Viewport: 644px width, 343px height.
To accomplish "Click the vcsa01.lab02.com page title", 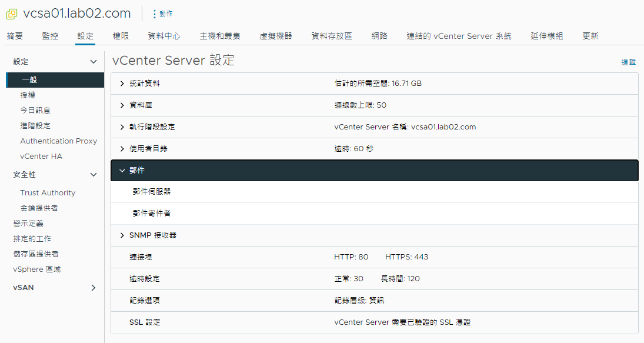I will click(77, 14).
